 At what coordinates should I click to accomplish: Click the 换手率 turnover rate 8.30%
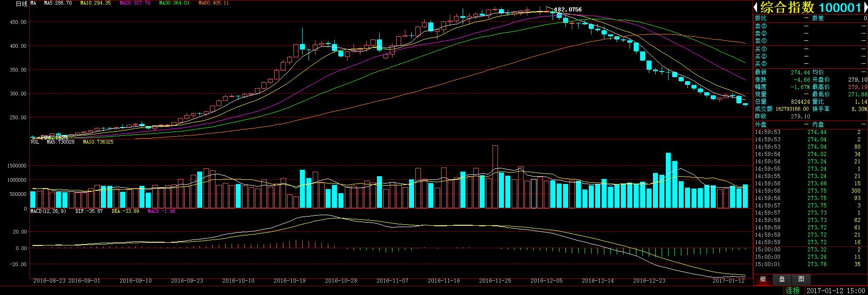[859, 109]
